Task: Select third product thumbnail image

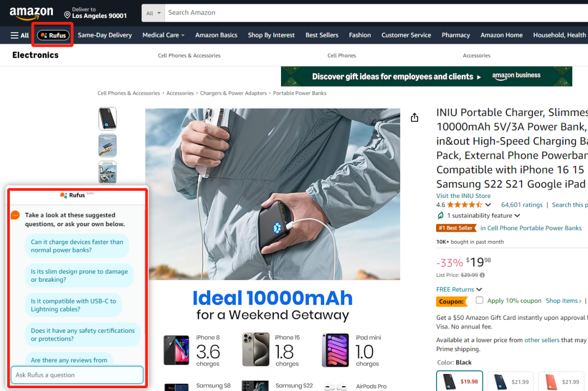Action: click(x=108, y=172)
